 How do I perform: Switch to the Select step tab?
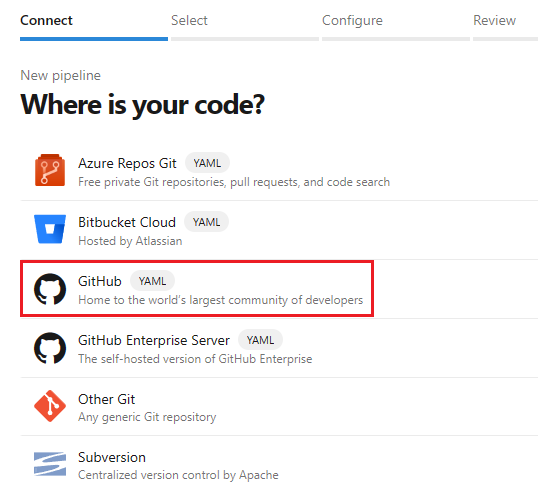[245, 26]
